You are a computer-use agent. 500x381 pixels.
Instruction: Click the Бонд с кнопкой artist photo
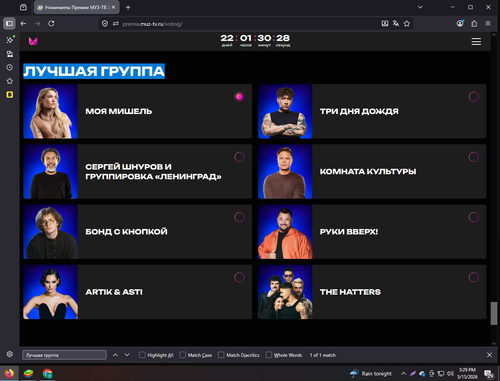(51, 232)
